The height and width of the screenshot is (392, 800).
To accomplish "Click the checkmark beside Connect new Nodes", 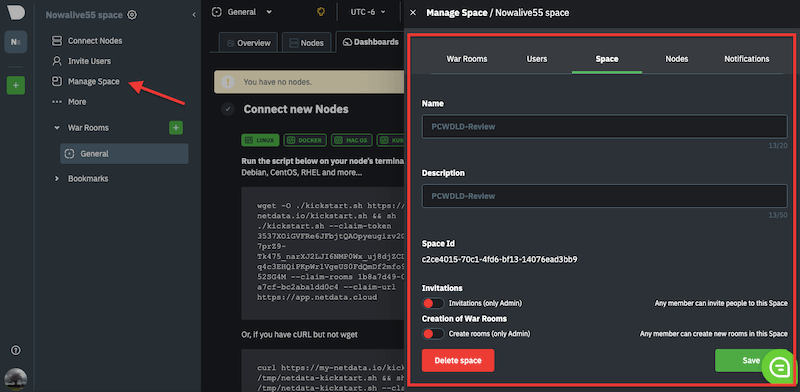I will click(x=228, y=109).
